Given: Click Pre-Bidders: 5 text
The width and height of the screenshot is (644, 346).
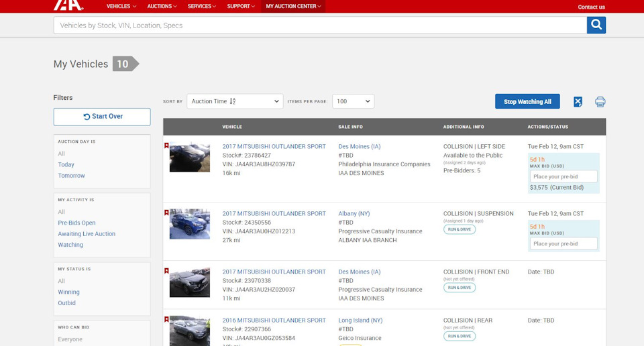Looking at the screenshot, I should pos(462,171).
